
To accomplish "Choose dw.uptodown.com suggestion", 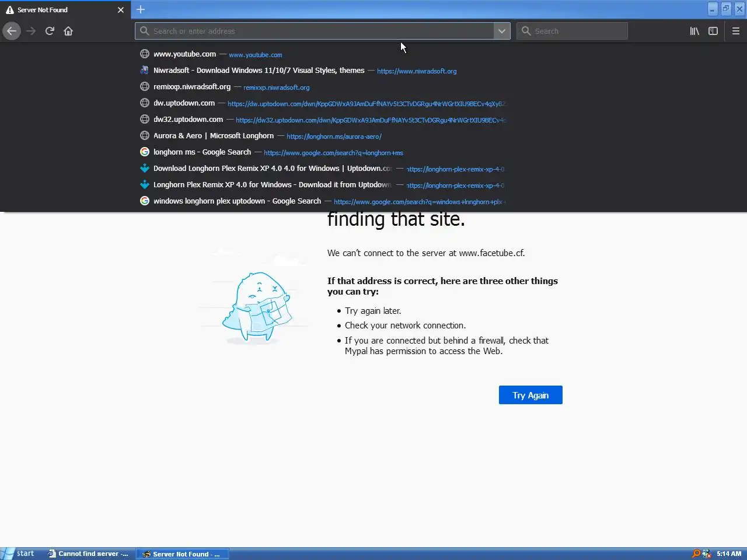I will pyautogui.click(x=323, y=103).
